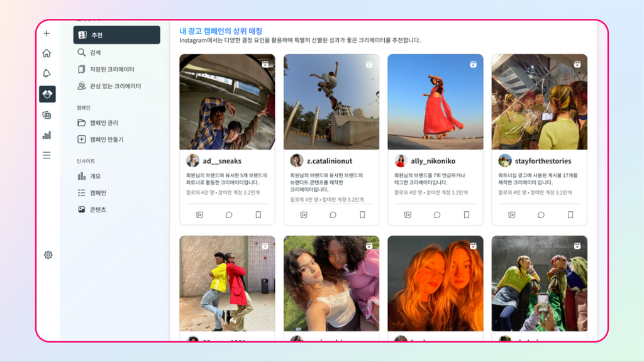The height and width of the screenshot is (362, 644).
Task: Open the ally_nikoniko profile name
Action: pos(433,161)
